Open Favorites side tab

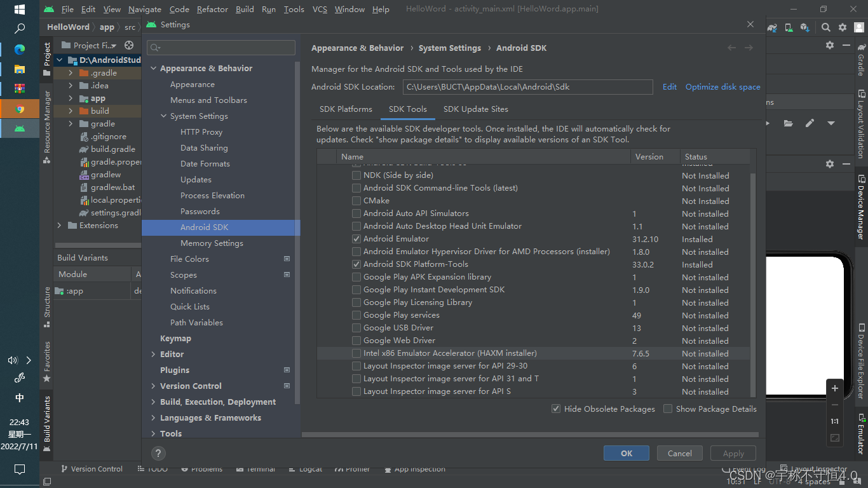[x=46, y=362]
